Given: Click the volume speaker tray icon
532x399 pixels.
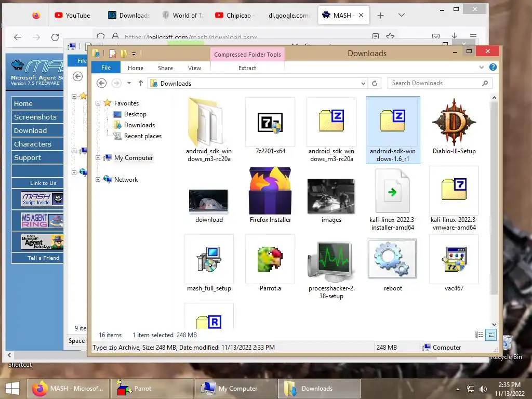Looking at the screenshot, I should 483,389.
